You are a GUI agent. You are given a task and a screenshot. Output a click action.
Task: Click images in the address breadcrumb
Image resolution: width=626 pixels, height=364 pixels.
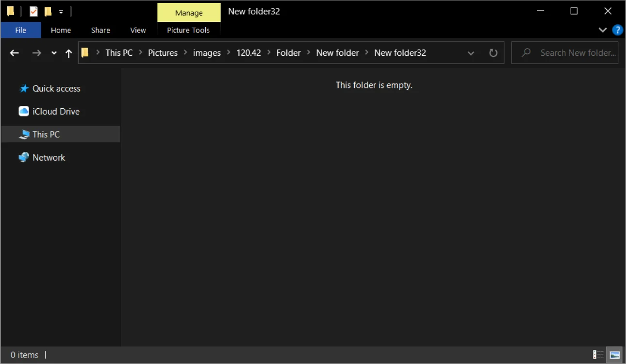[207, 53]
